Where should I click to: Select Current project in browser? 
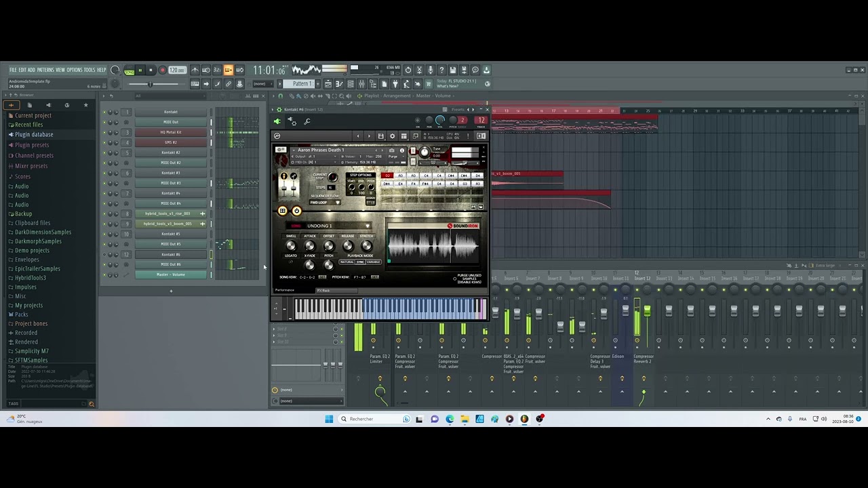click(33, 115)
